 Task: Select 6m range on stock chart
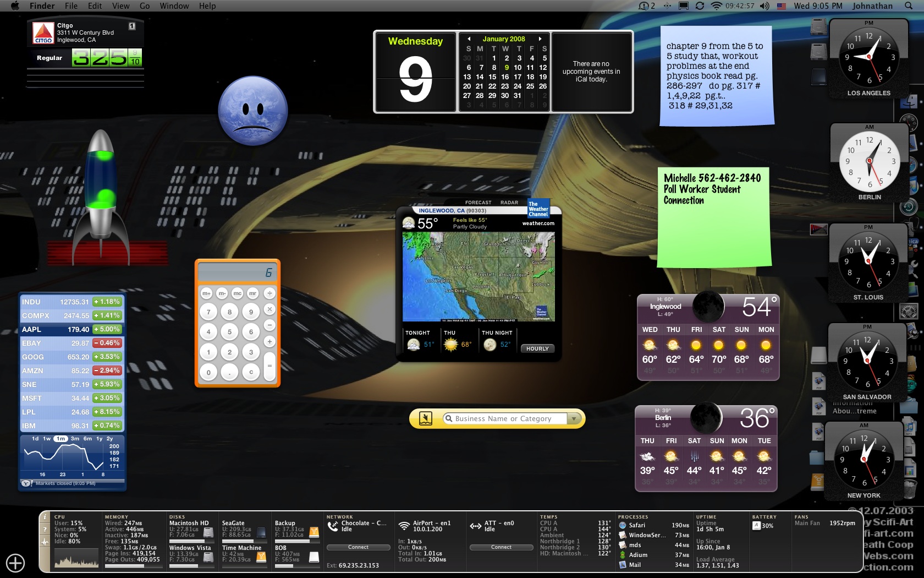click(87, 439)
